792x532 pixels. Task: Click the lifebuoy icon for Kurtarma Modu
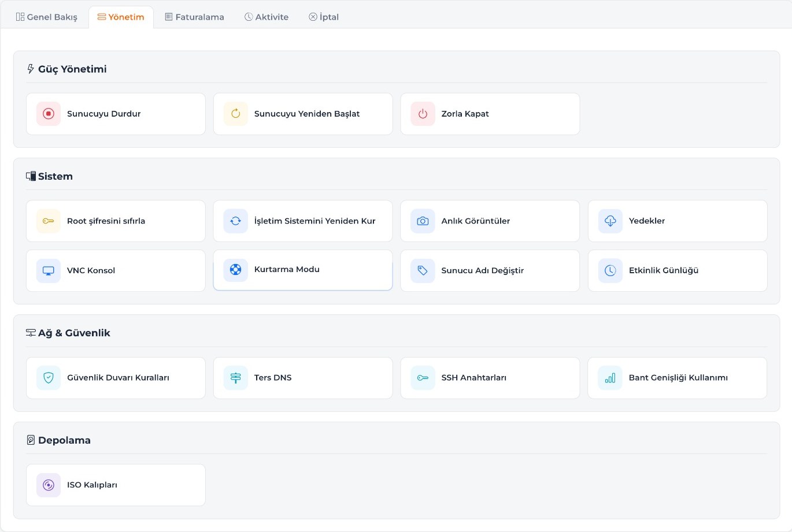click(x=236, y=269)
